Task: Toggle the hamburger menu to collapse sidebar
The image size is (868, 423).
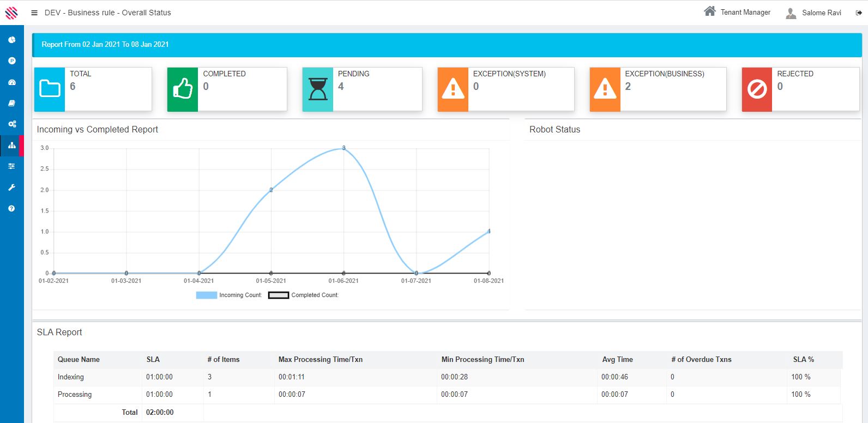Action: point(34,13)
